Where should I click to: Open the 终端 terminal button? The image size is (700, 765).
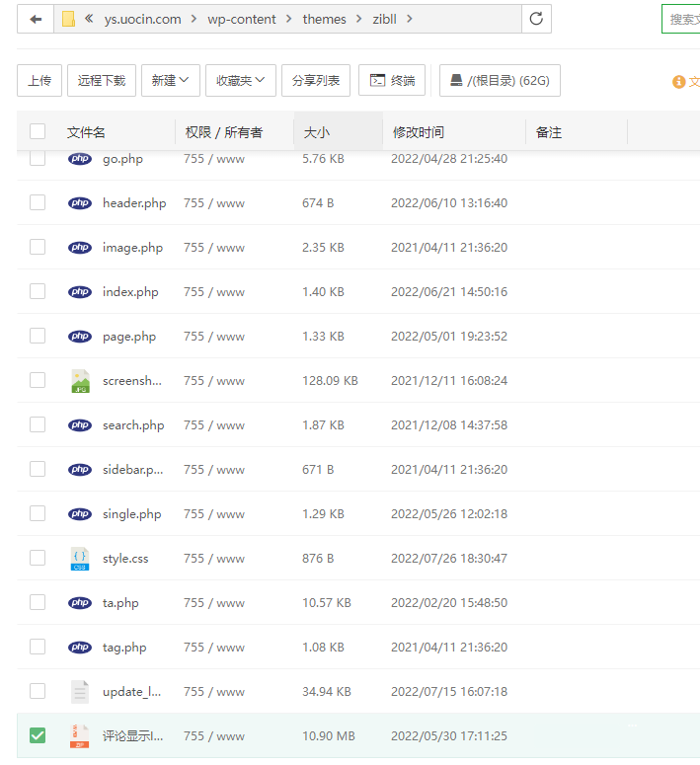click(x=392, y=81)
